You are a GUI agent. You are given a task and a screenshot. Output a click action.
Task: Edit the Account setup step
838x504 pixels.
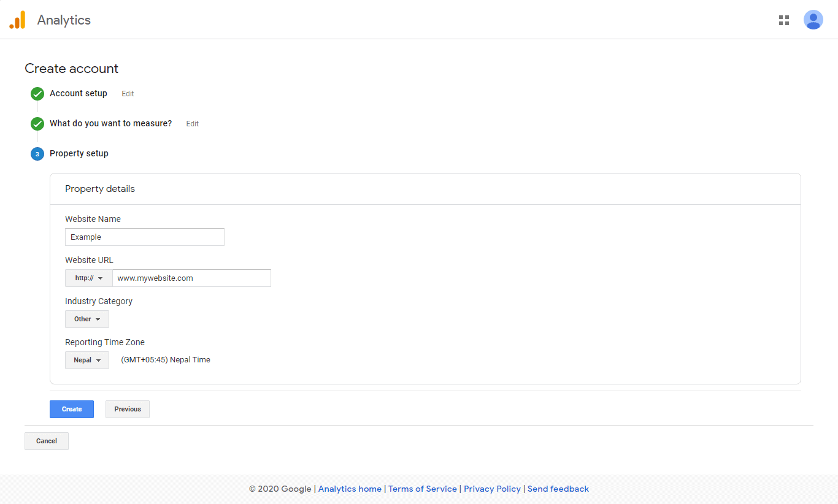click(128, 94)
